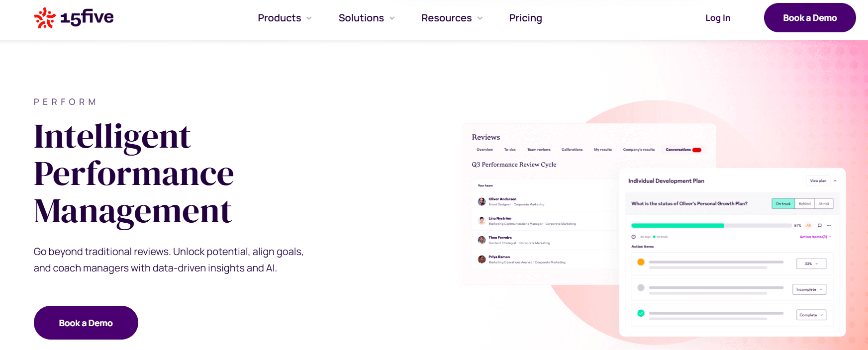
Task: Expand the Products menu
Action: [285, 18]
